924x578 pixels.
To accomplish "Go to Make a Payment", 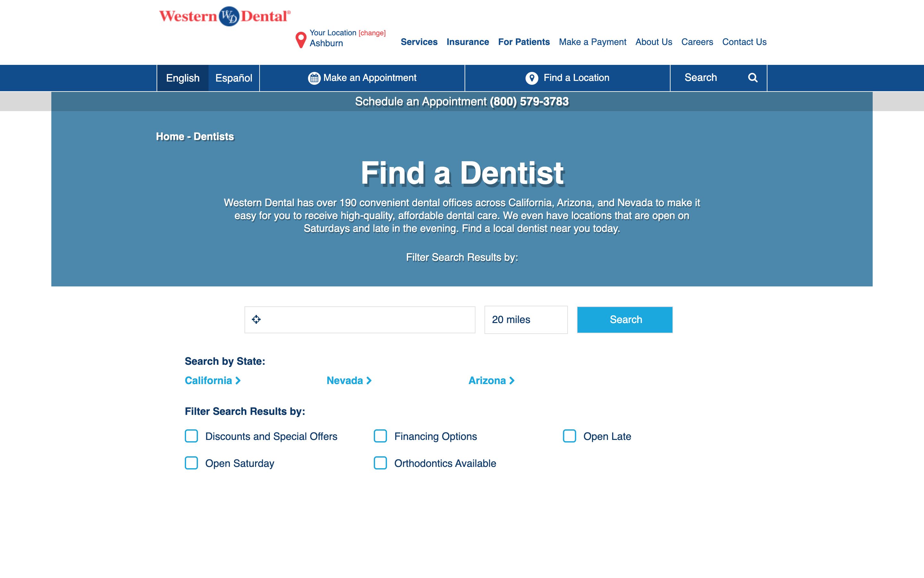I will click(x=593, y=42).
